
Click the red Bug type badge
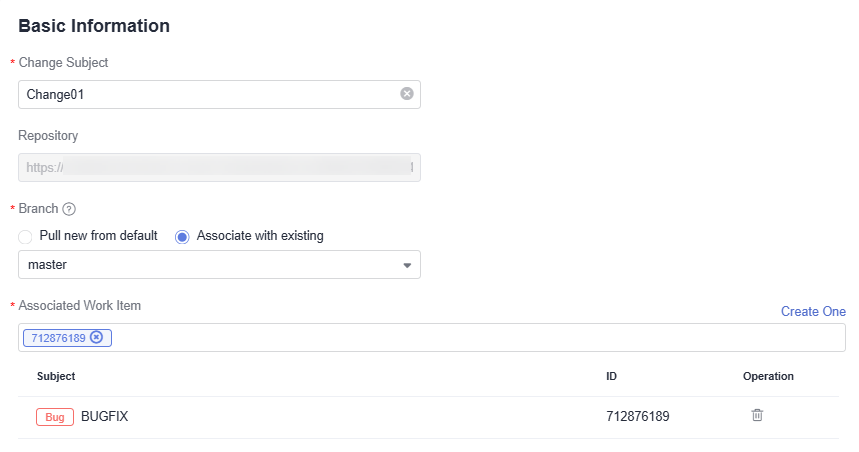[55, 417]
